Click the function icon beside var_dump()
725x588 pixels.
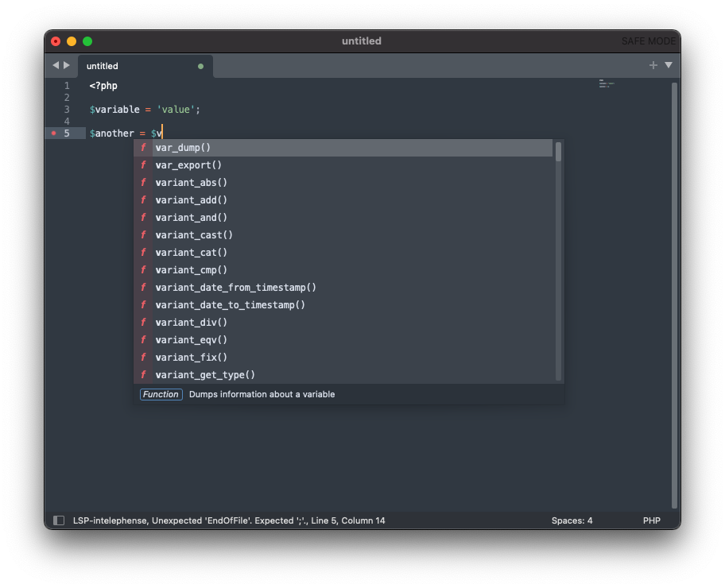[144, 147]
